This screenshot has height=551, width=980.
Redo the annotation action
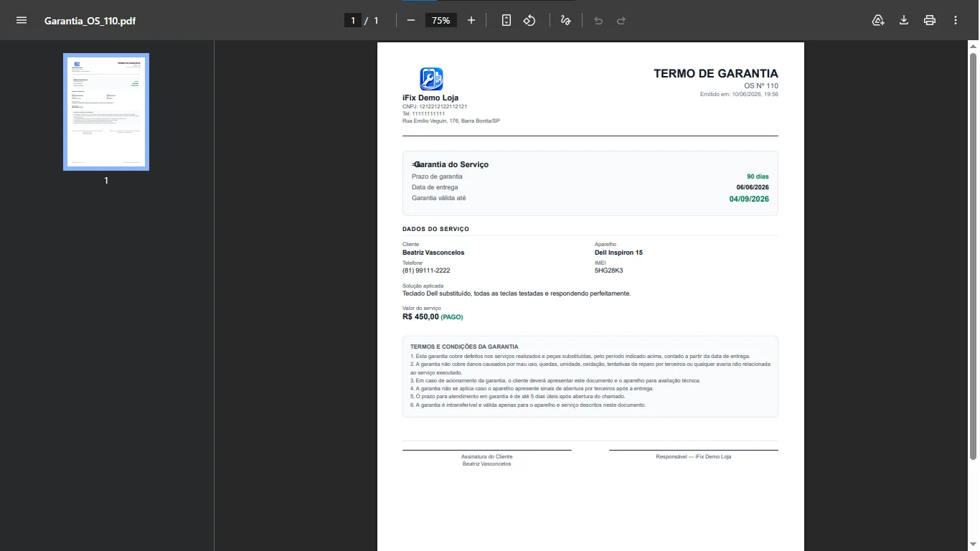tap(621, 20)
